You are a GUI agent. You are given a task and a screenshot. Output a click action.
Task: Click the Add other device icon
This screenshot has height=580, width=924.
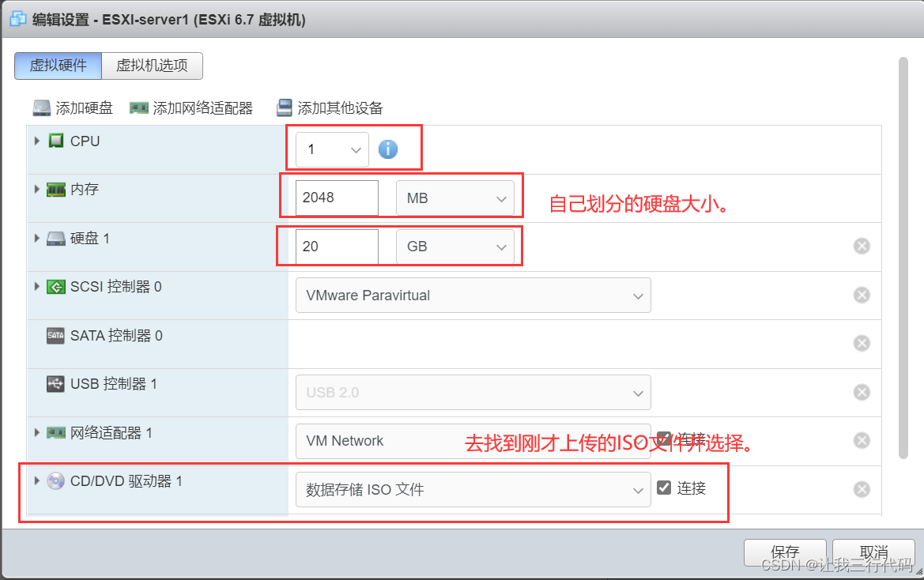tap(285, 107)
